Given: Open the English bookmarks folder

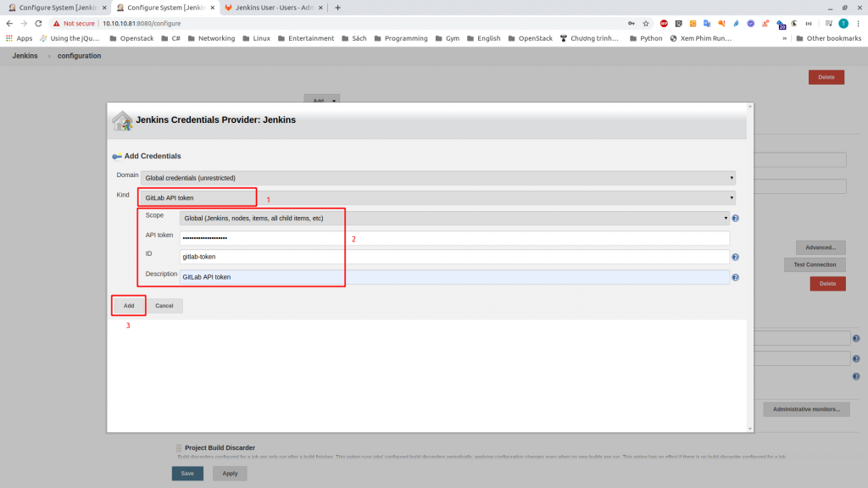Looking at the screenshot, I should tap(483, 38).
